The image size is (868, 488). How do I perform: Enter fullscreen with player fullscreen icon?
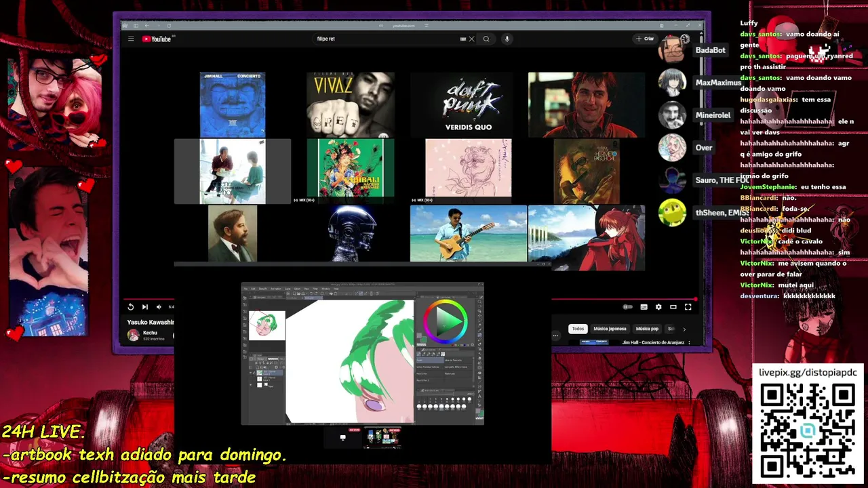pyautogui.click(x=688, y=307)
